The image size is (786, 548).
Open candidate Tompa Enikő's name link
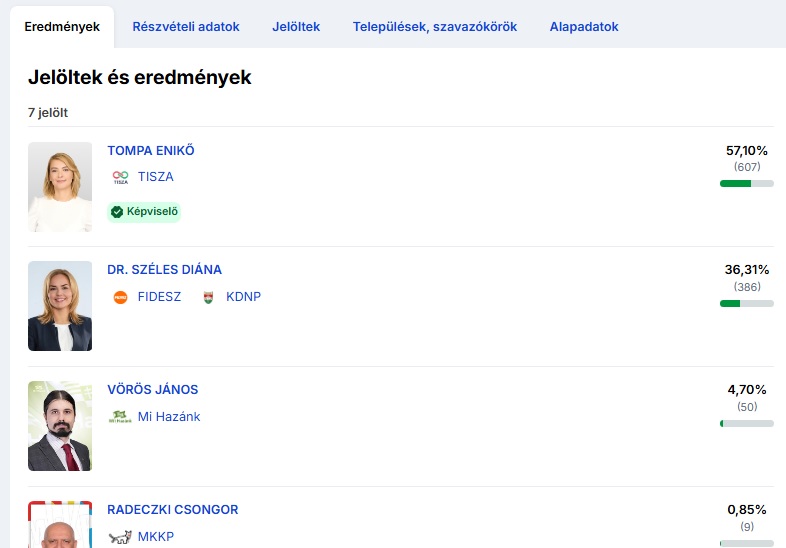tap(151, 151)
